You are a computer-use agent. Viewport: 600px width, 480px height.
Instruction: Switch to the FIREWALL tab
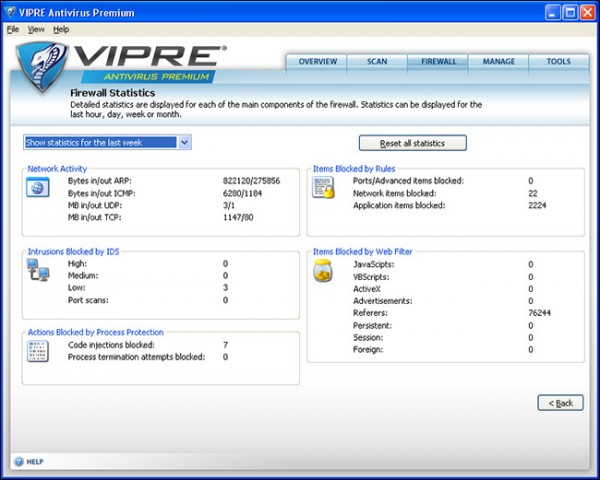(438, 62)
